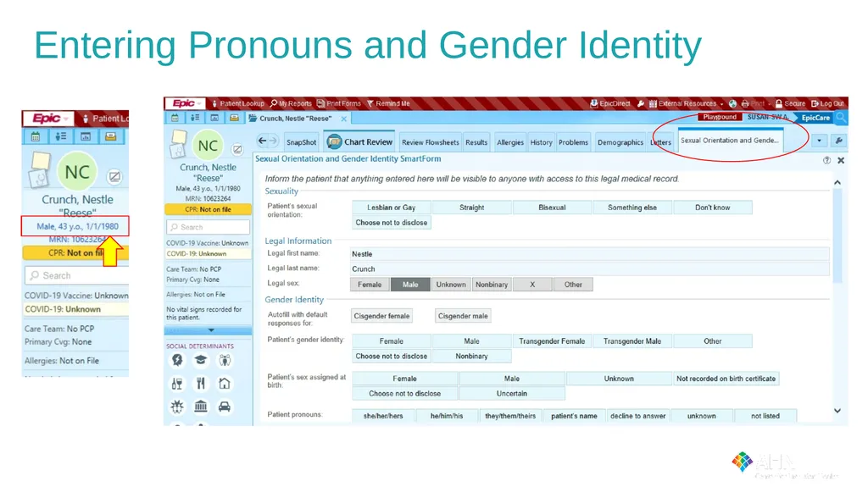Select she/her/hers pronouns

tap(383, 416)
